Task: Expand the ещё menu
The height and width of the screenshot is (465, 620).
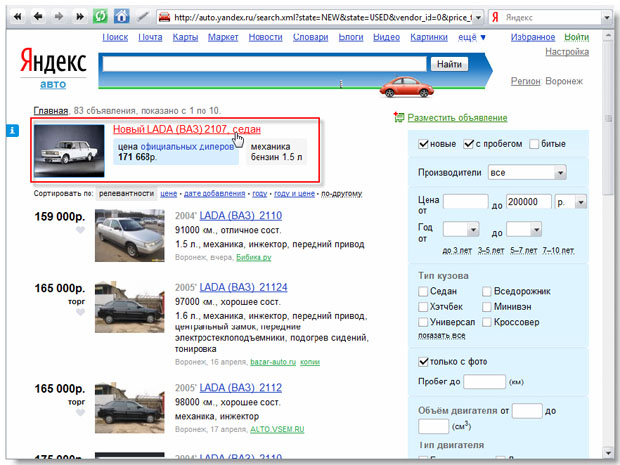Action: point(472,37)
